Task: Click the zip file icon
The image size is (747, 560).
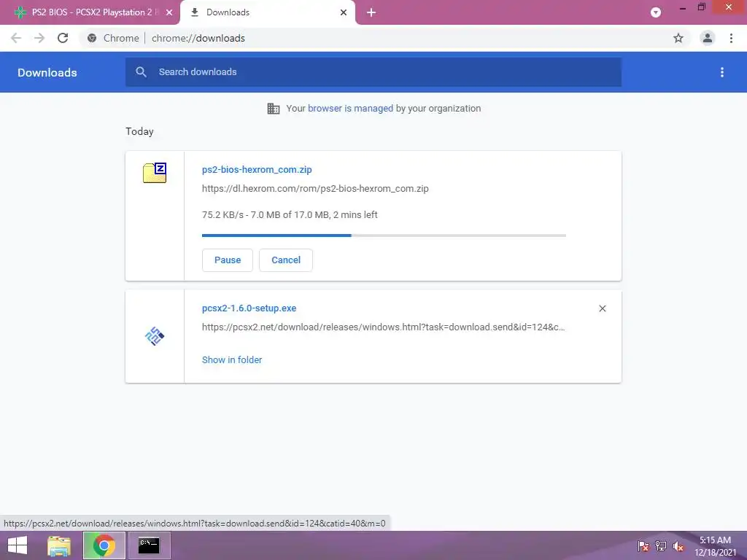Action: pos(155,172)
